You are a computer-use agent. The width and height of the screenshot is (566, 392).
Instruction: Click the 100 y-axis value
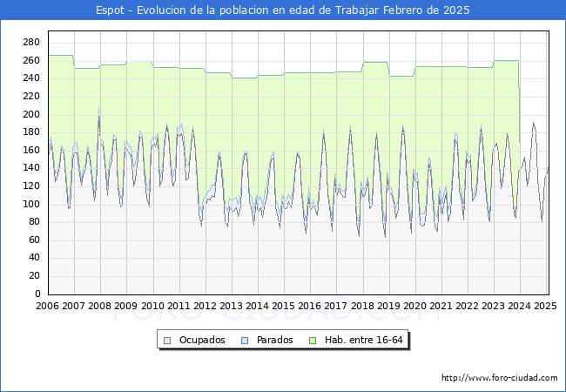click(x=31, y=205)
